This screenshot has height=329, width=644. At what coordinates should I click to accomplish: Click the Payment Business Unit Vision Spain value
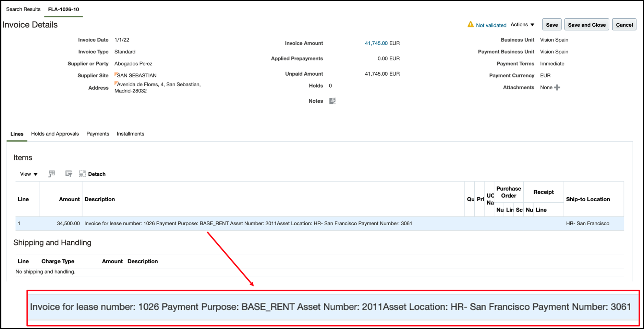coord(554,52)
